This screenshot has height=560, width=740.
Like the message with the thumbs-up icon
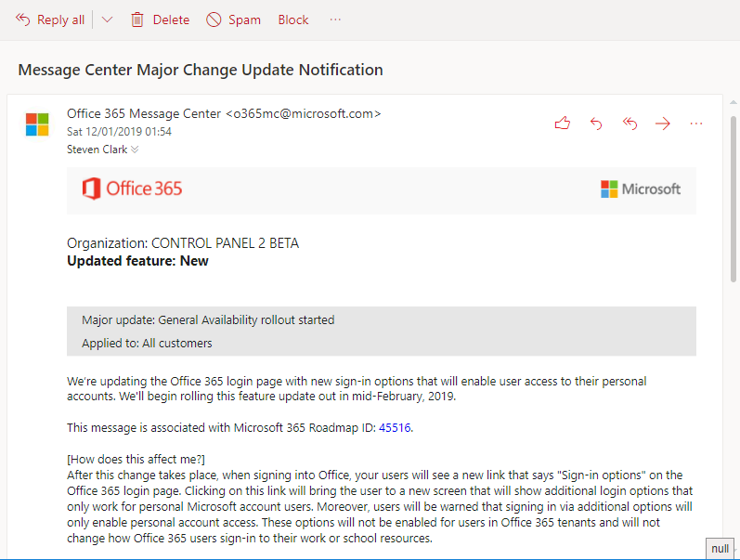562,124
